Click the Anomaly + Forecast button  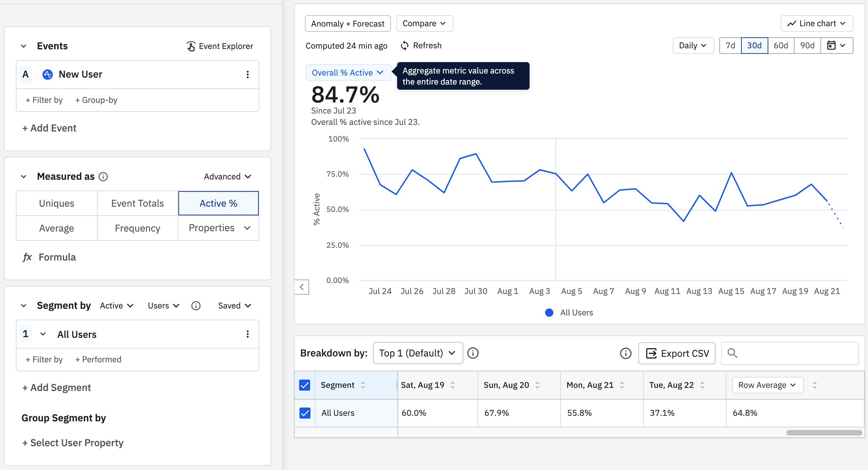click(347, 23)
